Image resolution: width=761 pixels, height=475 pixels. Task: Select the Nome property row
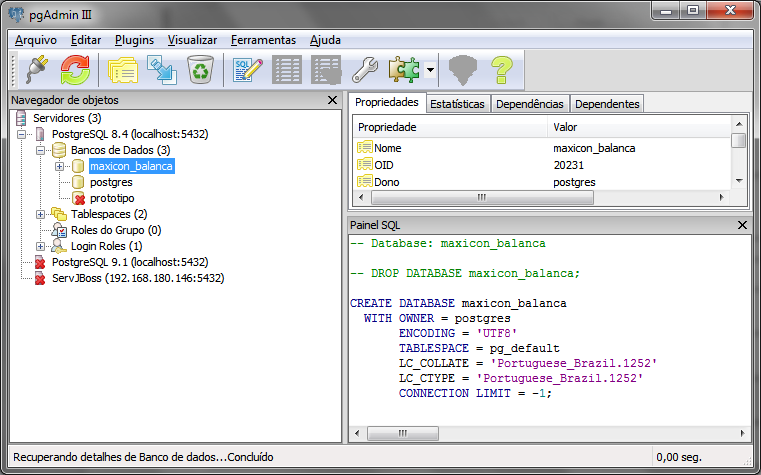[x=541, y=148]
